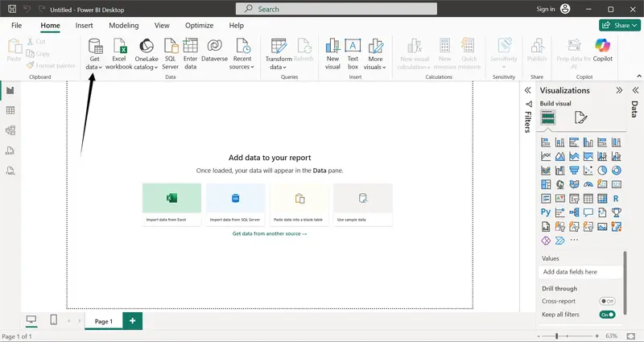
Task: Pick the Matrix visual
Action: (x=602, y=198)
